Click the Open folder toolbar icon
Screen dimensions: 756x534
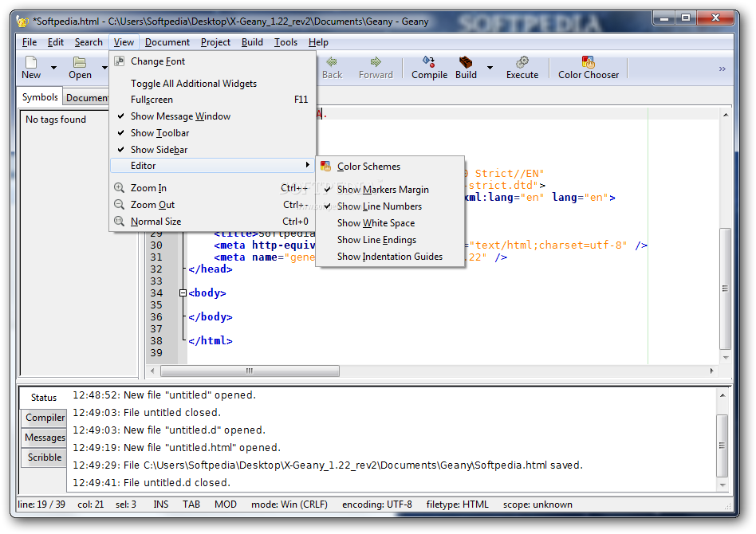tap(80, 62)
